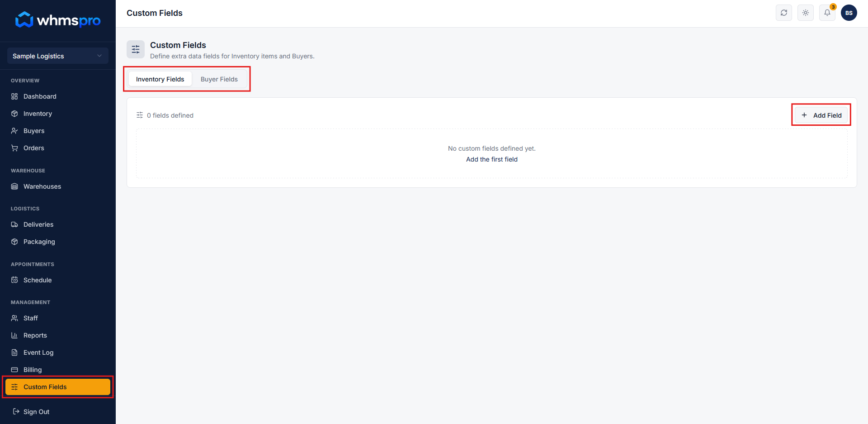Click the 'Add the first field' link
Screen dimensions: 868x424
click(492, 159)
